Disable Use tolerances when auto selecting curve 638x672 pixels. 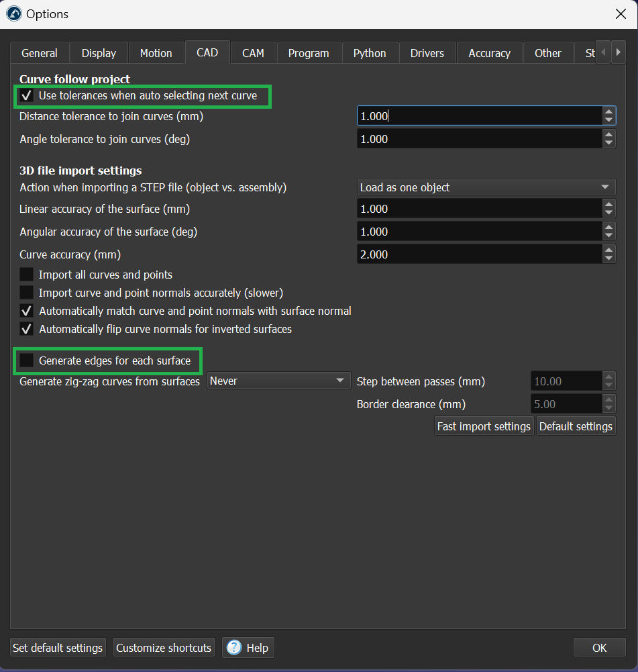click(x=27, y=96)
